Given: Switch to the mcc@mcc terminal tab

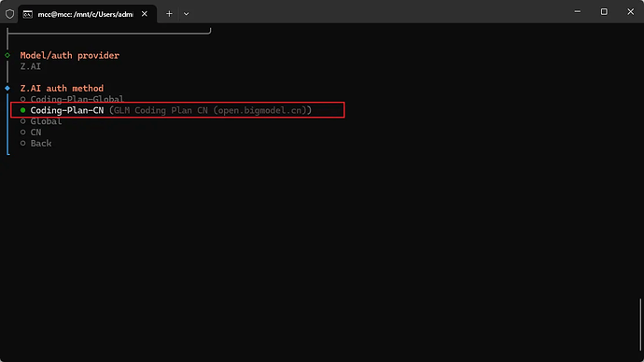Looking at the screenshot, I should click(x=87, y=14).
